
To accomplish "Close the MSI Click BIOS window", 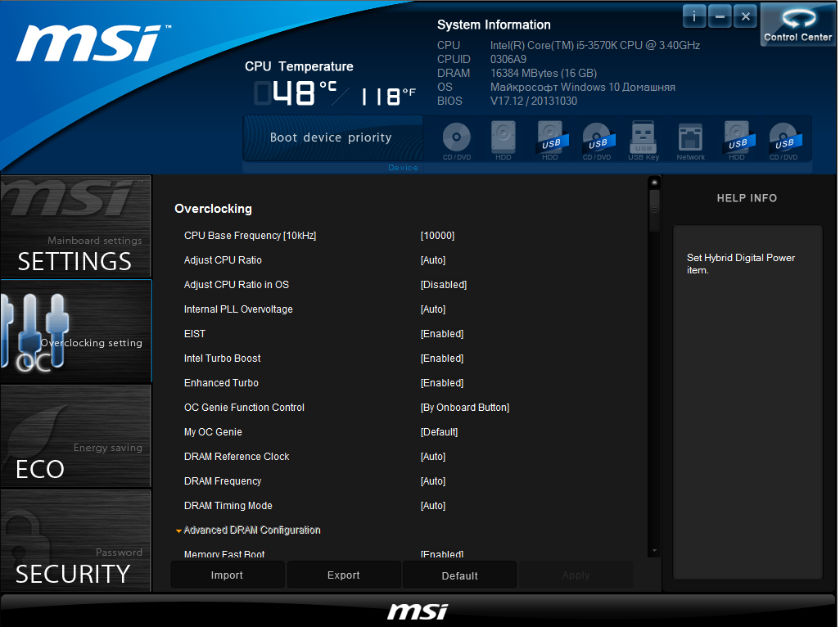I will tap(745, 16).
